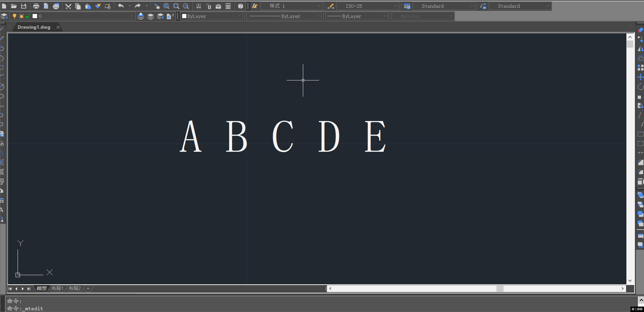Open the Help question mark icon
Screen dimensions: 644x312
pos(240,6)
